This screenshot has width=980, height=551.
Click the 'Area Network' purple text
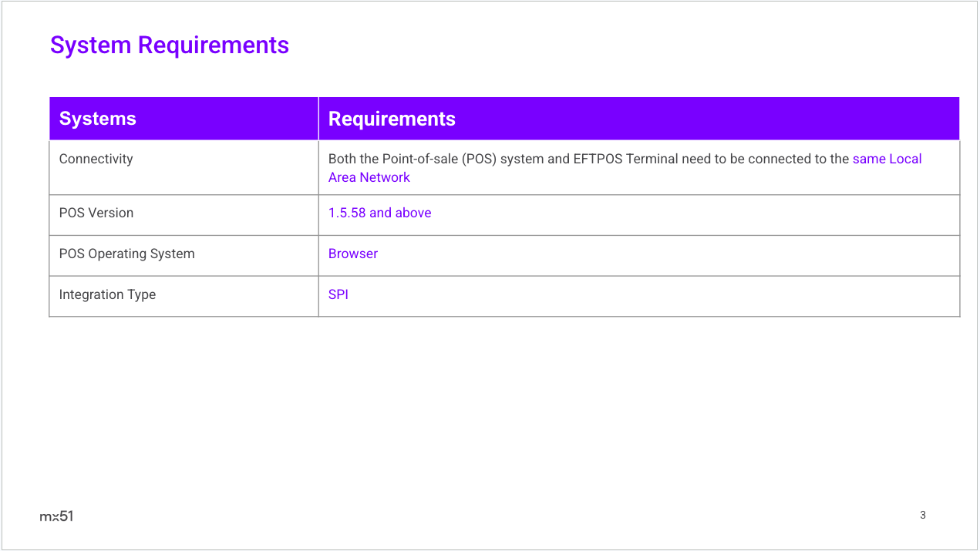369,177
